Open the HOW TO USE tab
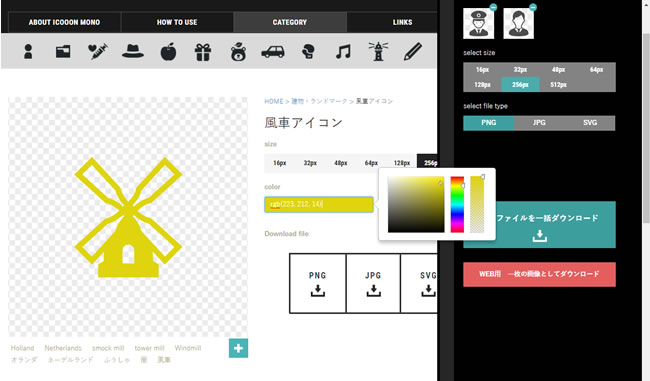The width and height of the screenshot is (650, 381). (x=177, y=22)
